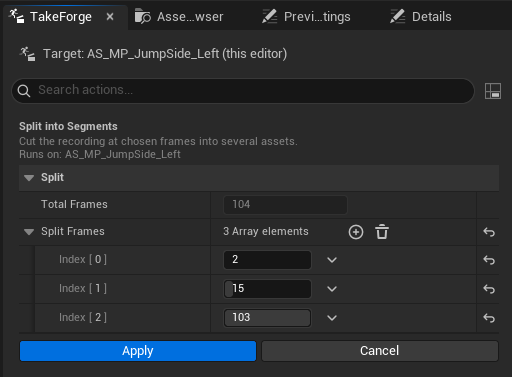
Task: Remove all Split Frames array elements
Action: (x=382, y=232)
